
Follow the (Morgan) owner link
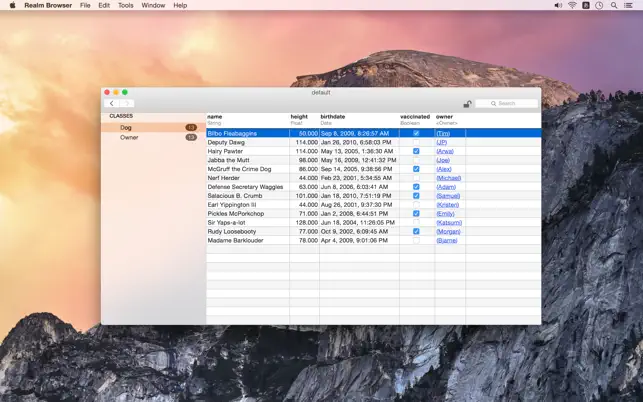click(446, 231)
